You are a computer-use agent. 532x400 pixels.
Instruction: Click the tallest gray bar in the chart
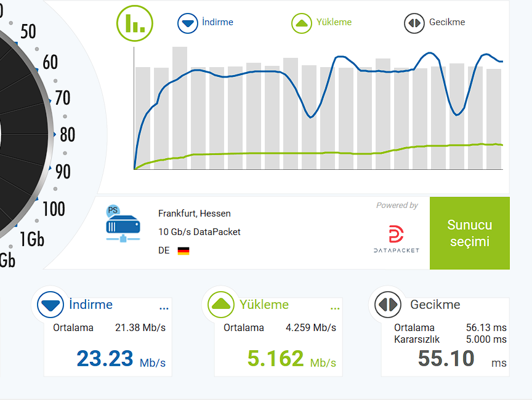(180, 108)
